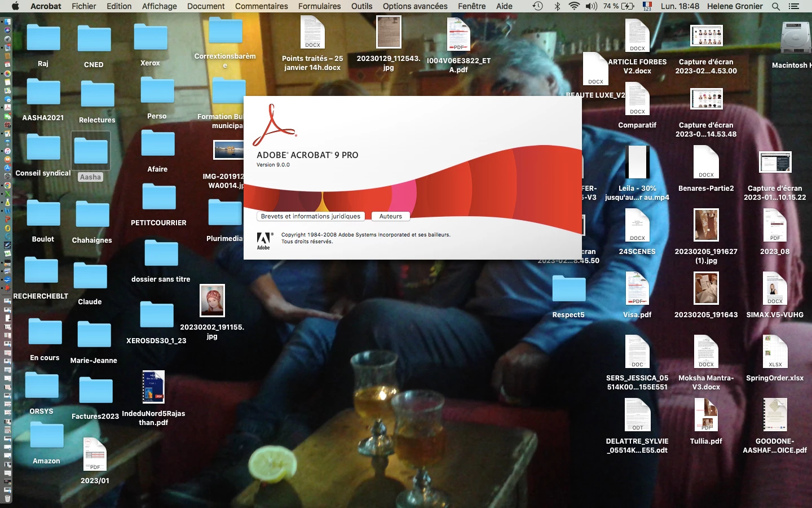
Task: Select the Amazon folder
Action: point(47,435)
